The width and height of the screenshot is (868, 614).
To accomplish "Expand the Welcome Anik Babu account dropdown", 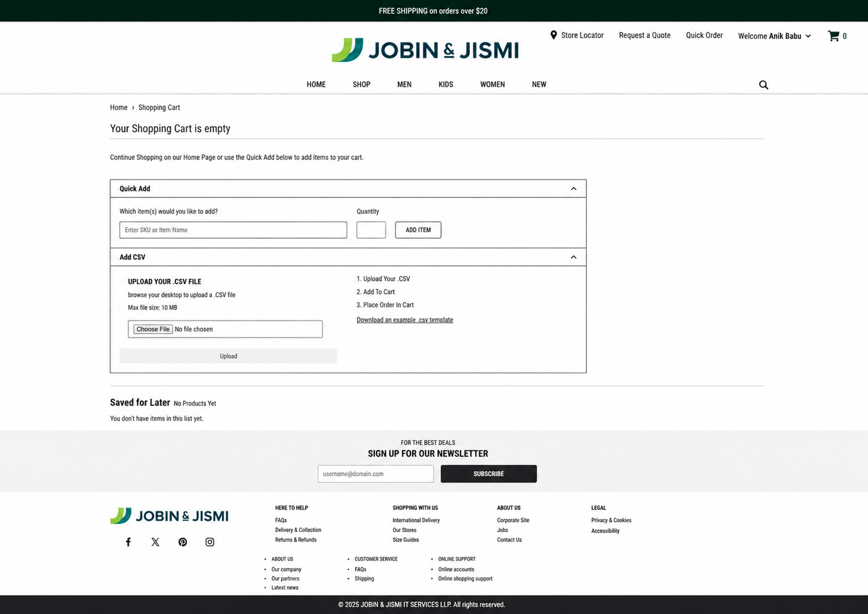I will point(774,36).
